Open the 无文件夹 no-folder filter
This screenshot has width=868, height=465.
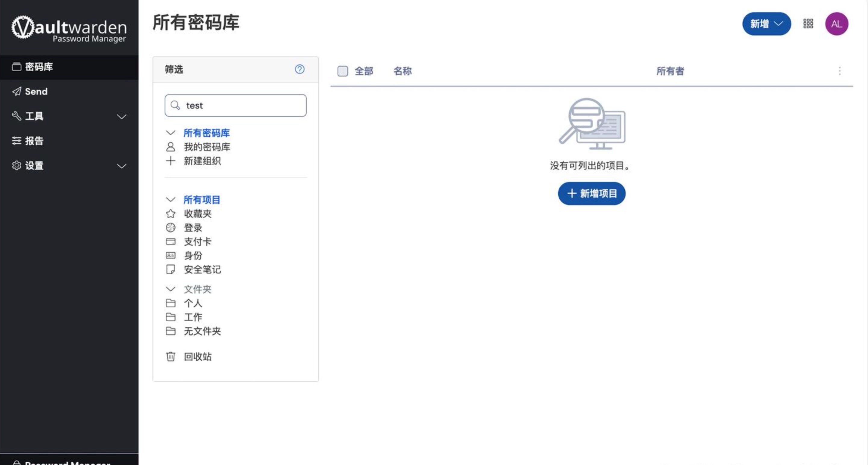pos(202,331)
